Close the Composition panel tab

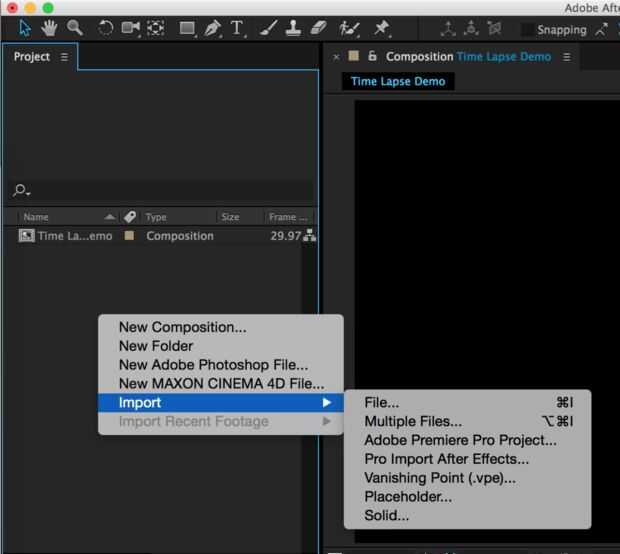(x=336, y=57)
